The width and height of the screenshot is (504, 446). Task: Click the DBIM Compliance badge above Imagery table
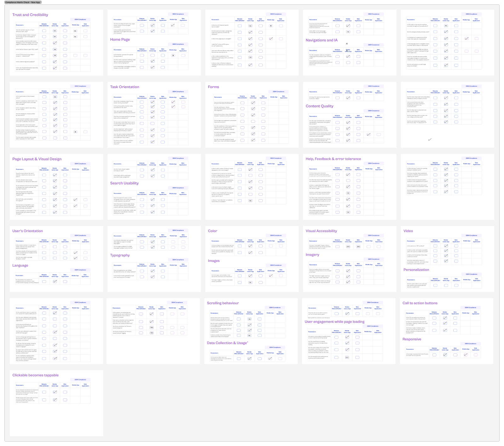coord(374,259)
